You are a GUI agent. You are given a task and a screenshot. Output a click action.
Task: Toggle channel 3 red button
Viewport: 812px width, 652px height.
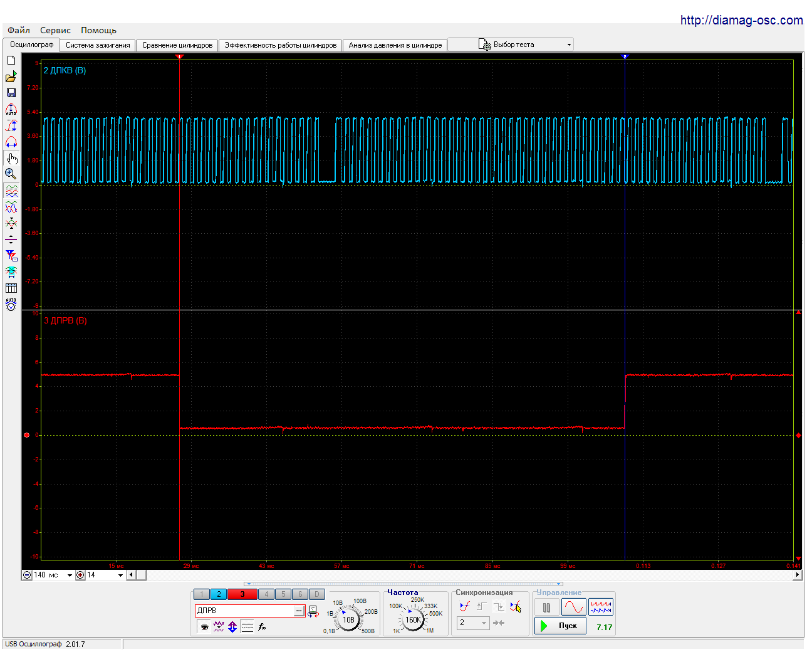(x=242, y=594)
